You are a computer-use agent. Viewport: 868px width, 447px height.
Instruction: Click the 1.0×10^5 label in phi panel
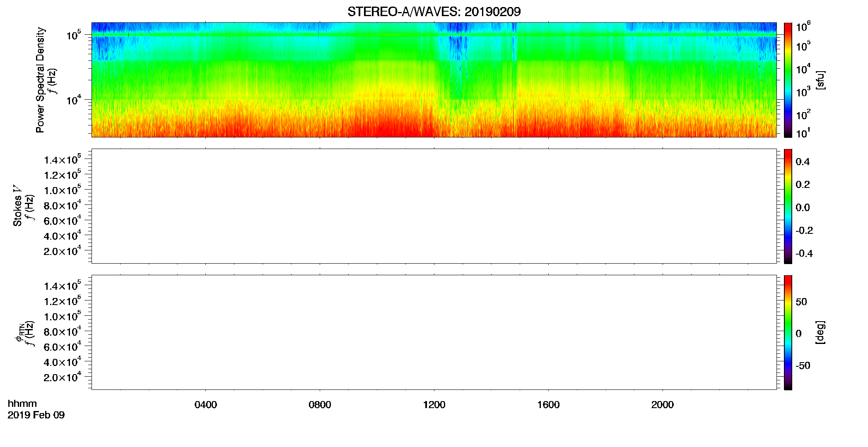coord(62,316)
